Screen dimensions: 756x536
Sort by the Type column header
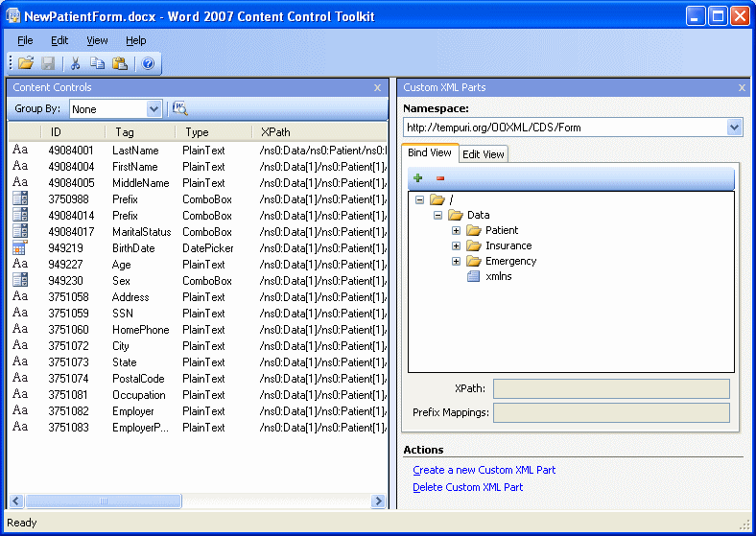pyautogui.click(x=214, y=132)
